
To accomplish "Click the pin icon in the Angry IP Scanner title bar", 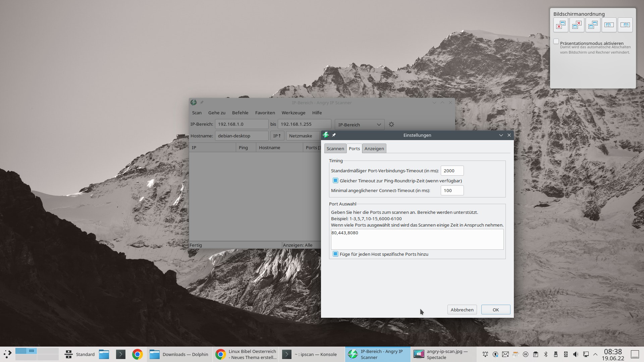I will pos(202,103).
